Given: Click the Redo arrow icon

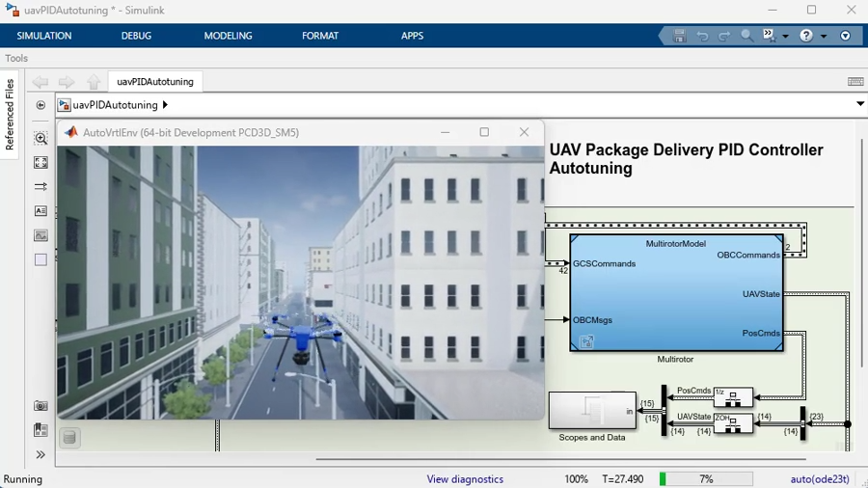Looking at the screenshot, I should point(724,36).
